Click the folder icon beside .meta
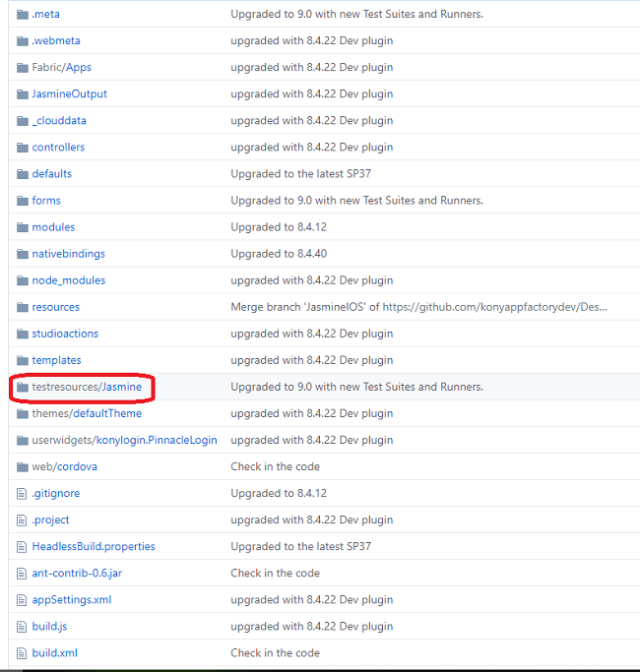Viewport: 640px width, 672px height. click(23, 14)
